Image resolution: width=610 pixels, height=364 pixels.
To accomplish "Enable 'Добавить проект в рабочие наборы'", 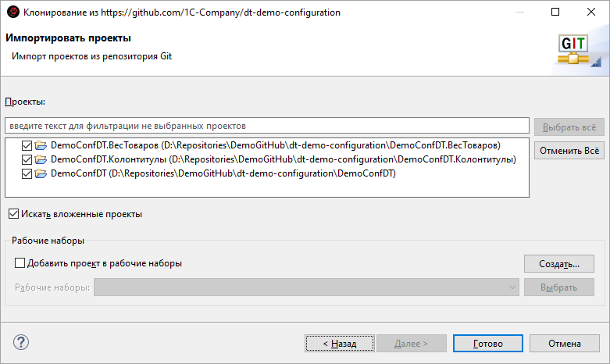I will click(x=20, y=263).
